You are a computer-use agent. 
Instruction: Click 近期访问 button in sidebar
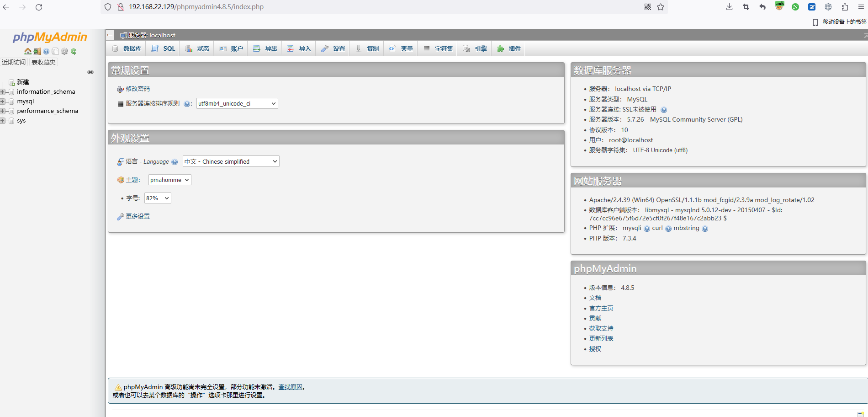[14, 62]
